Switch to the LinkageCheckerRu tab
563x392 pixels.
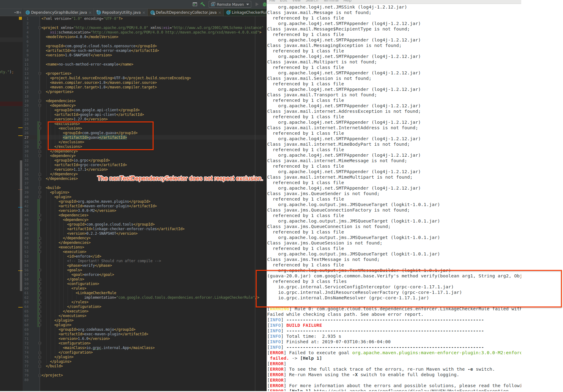(x=247, y=12)
